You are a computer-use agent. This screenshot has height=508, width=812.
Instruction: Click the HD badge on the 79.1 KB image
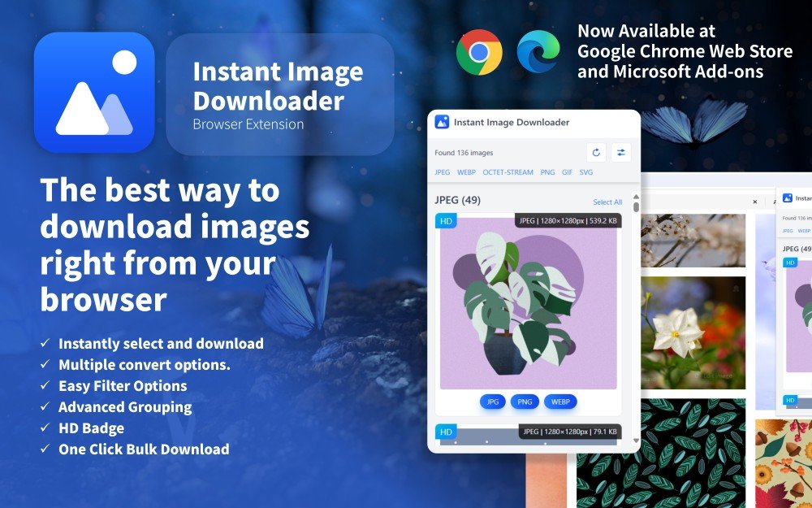[446, 432]
